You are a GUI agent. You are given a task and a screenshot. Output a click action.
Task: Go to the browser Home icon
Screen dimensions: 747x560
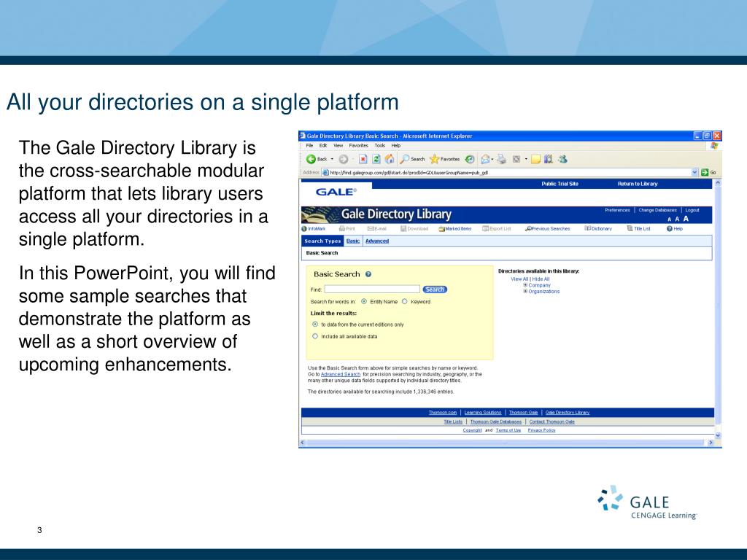[390, 159]
